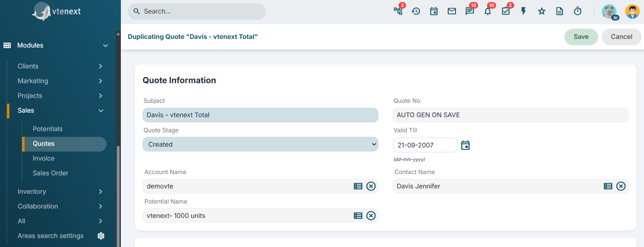Clear the Potential Name field
Screen dimensions: 644x247
click(x=371, y=216)
